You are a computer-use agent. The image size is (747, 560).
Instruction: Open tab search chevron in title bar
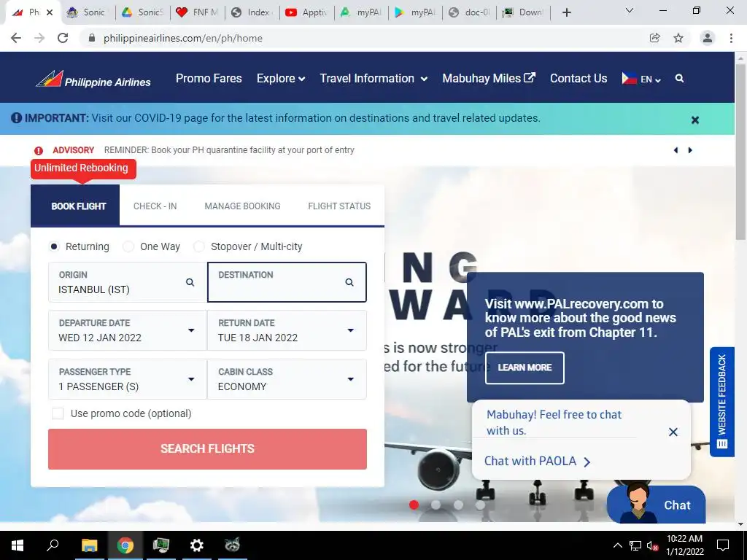(x=630, y=10)
